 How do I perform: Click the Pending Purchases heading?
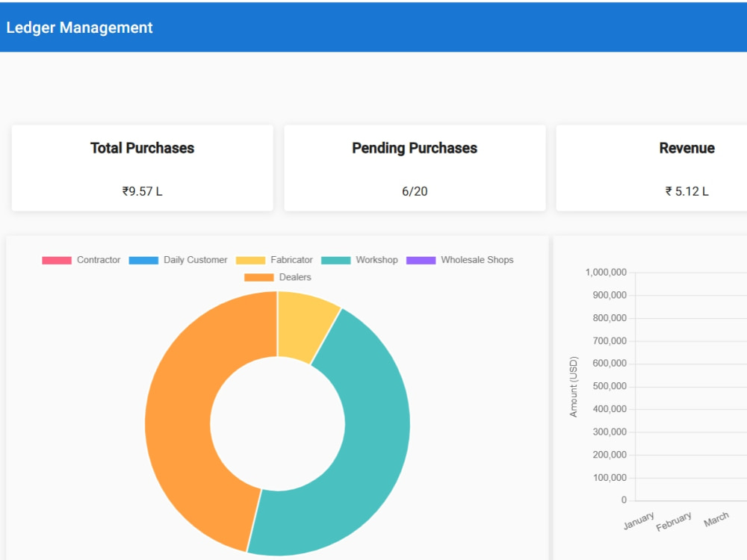pyautogui.click(x=415, y=148)
